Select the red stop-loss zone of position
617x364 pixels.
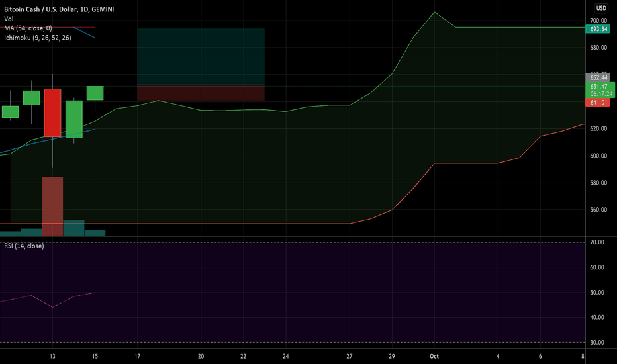[201, 93]
